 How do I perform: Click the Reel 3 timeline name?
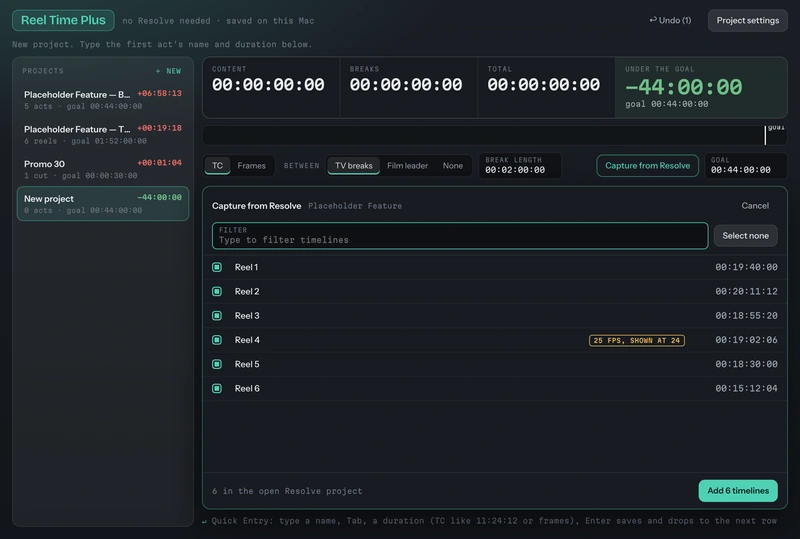(x=247, y=315)
